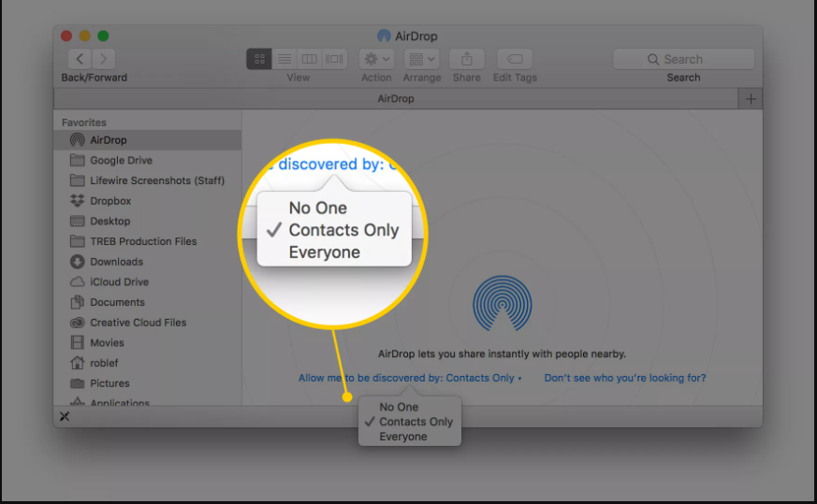Screen dimensions: 817x504
Task: Open TREB Production Files folder
Action: pyautogui.click(x=148, y=241)
